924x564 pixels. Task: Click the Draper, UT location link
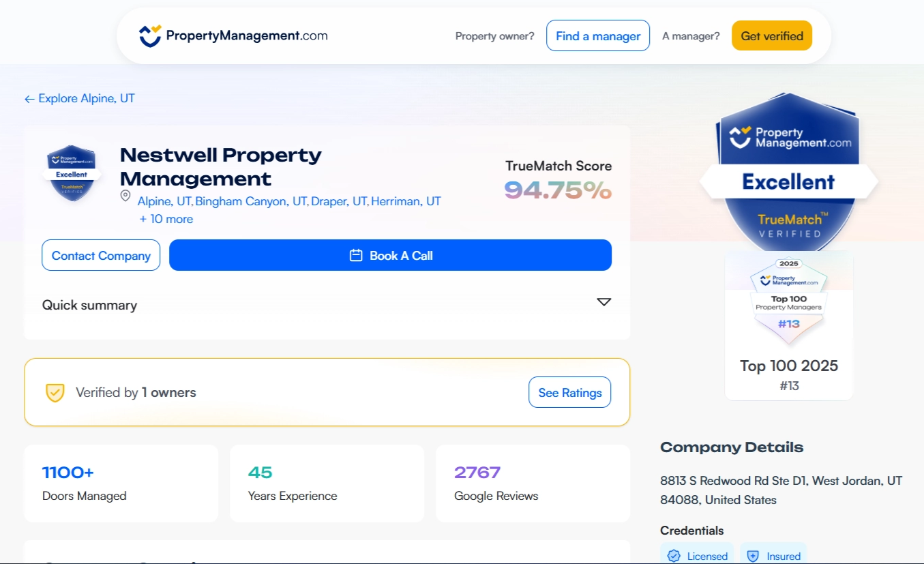[339, 201]
